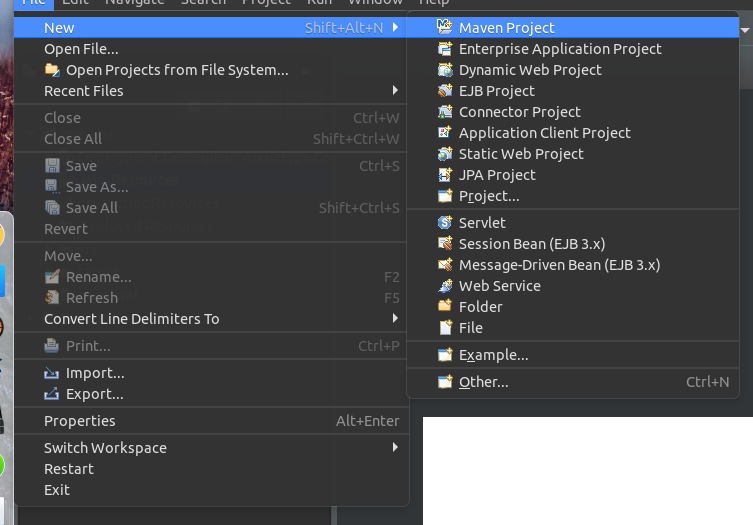Screen dimensions: 753x525
Task: Choose Export... label in File menu
Action: click(x=95, y=394)
